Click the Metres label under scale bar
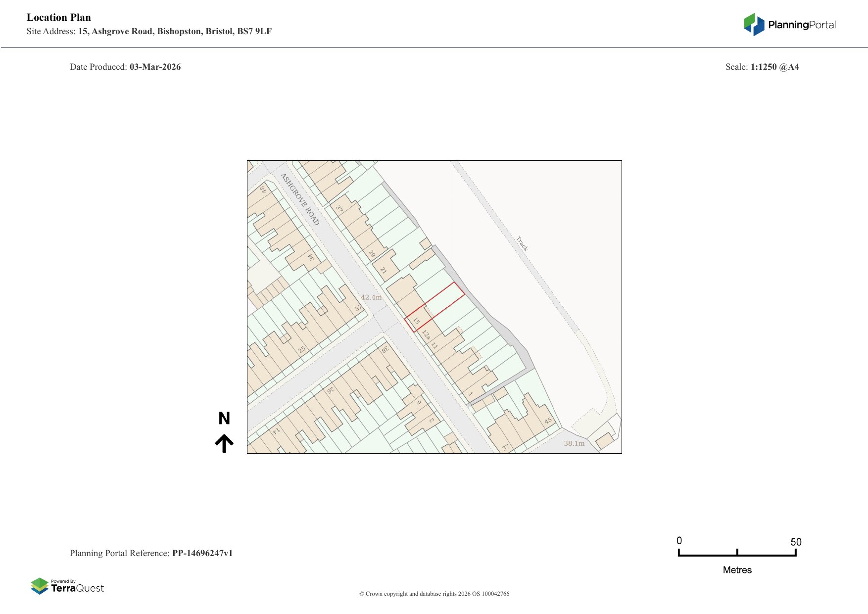The image size is (868, 614). (x=737, y=570)
